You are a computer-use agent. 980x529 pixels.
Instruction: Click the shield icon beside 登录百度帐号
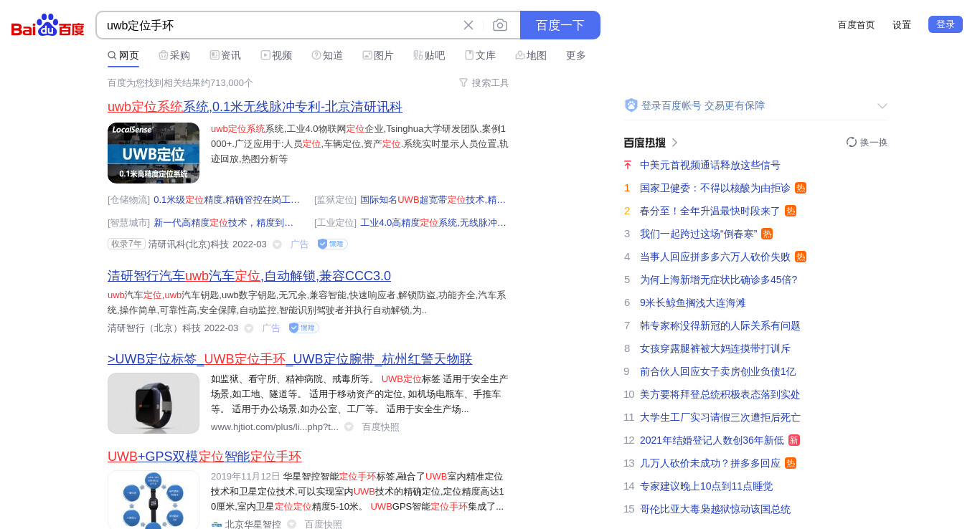[x=631, y=105]
